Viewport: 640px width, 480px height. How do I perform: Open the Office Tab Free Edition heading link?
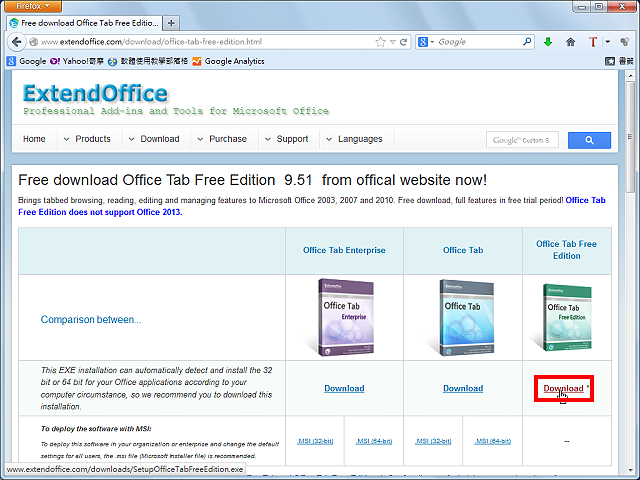(567, 250)
